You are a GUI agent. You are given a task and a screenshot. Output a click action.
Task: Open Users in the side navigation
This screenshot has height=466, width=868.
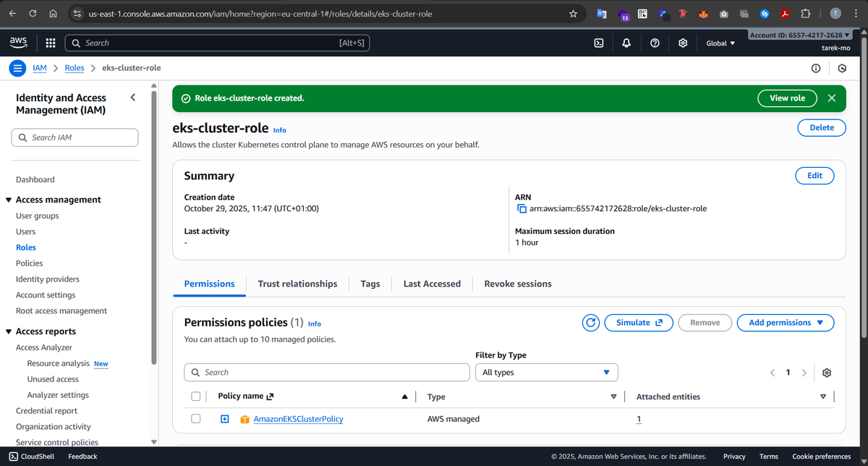pyautogui.click(x=26, y=232)
